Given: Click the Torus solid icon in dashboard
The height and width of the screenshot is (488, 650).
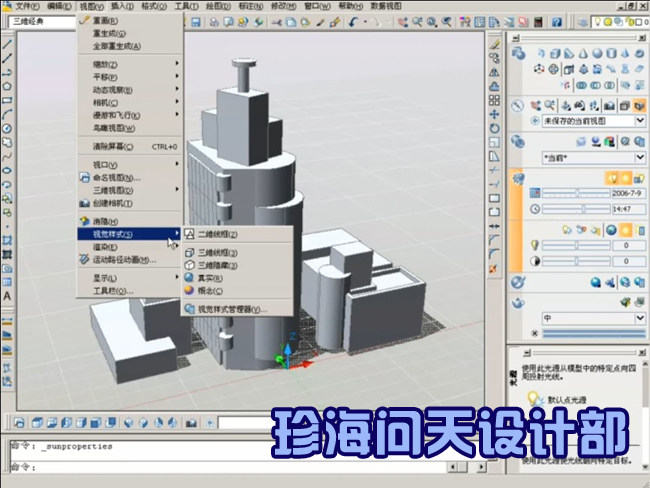Looking at the screenshot, I should [x=640, y=53].
